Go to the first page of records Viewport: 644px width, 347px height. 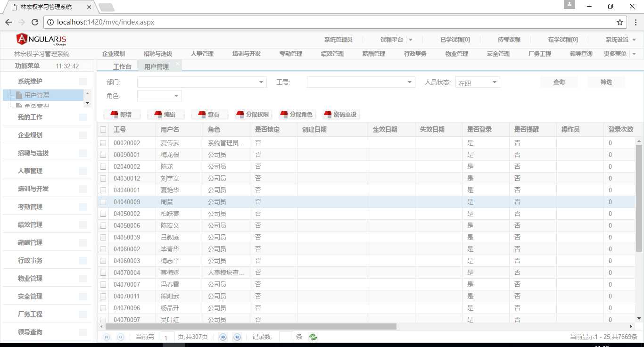click(107, 337)
